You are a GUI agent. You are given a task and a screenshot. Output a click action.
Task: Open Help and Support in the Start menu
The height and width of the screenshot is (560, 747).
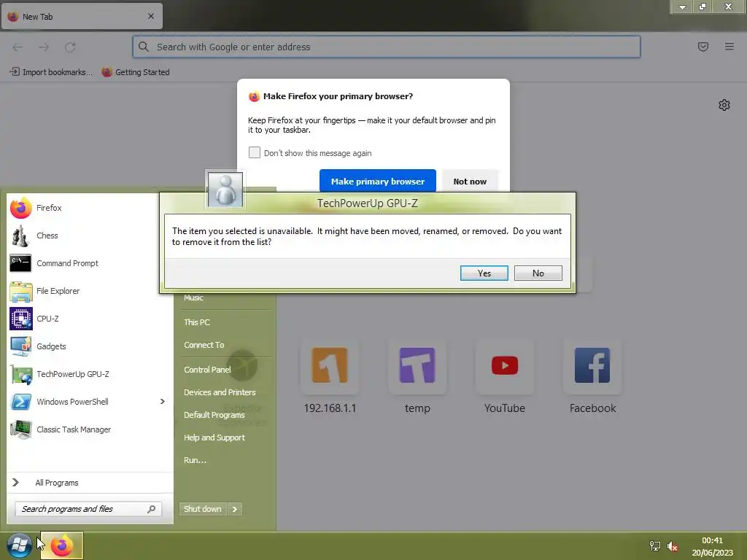coord(214,438)
